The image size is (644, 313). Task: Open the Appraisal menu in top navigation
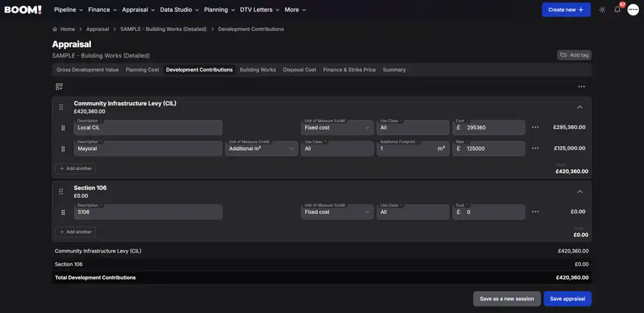(x=138, y=10)
